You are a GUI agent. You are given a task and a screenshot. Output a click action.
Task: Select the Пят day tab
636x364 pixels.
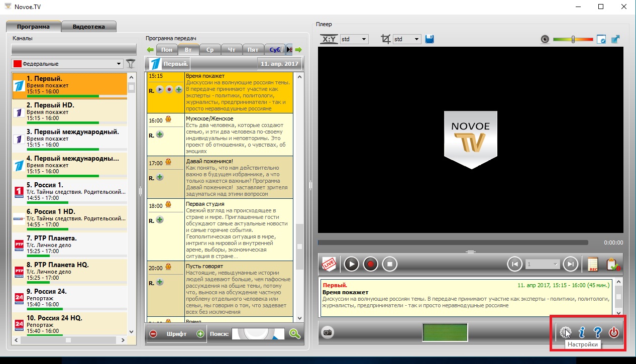tap(253, 50)
